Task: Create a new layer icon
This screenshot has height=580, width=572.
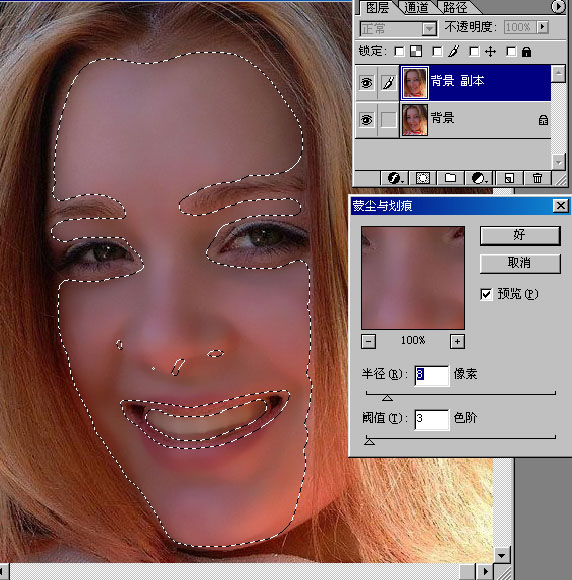Action: coord(509,178)
